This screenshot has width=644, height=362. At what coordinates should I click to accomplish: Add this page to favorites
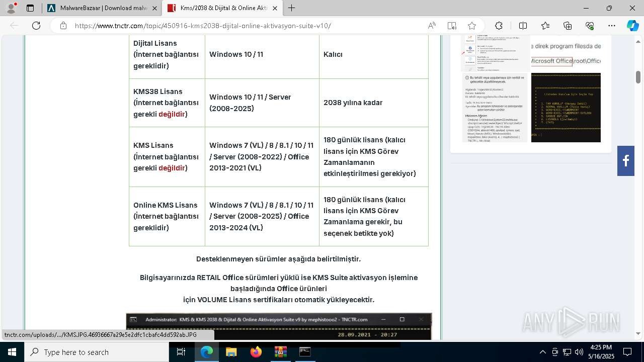472,26
